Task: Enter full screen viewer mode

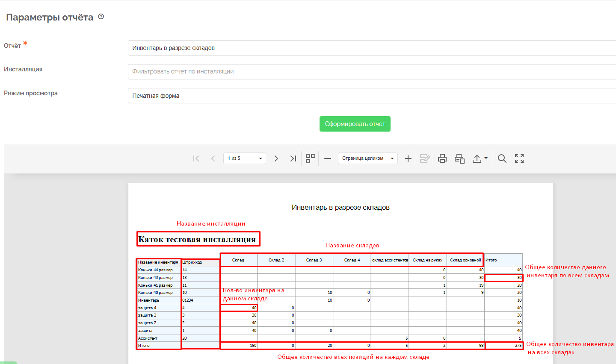Action: click(519, 159)
